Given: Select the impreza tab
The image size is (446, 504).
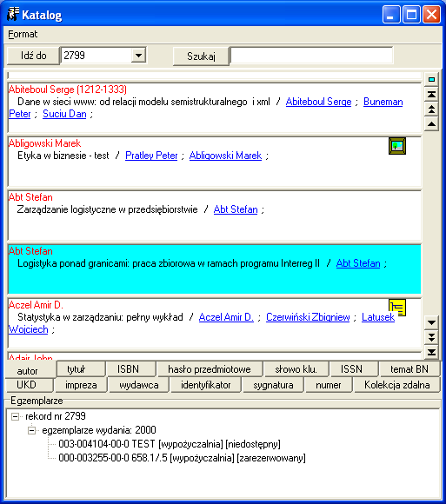Looking at the screenshot, I should coord(81,385).
